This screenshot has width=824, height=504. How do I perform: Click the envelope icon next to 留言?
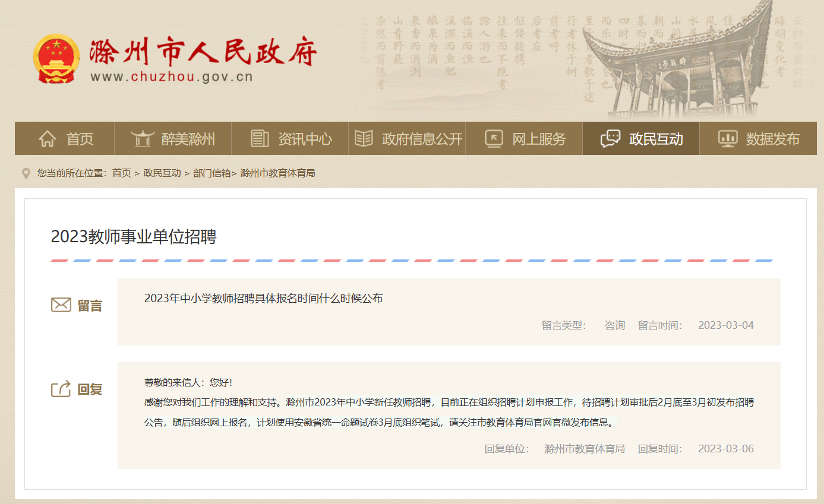click(61, 305)
